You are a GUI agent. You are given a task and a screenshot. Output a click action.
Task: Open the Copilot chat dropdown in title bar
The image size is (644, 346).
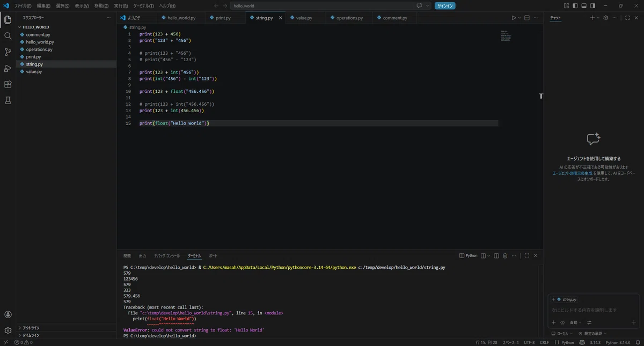coord(428,5)
